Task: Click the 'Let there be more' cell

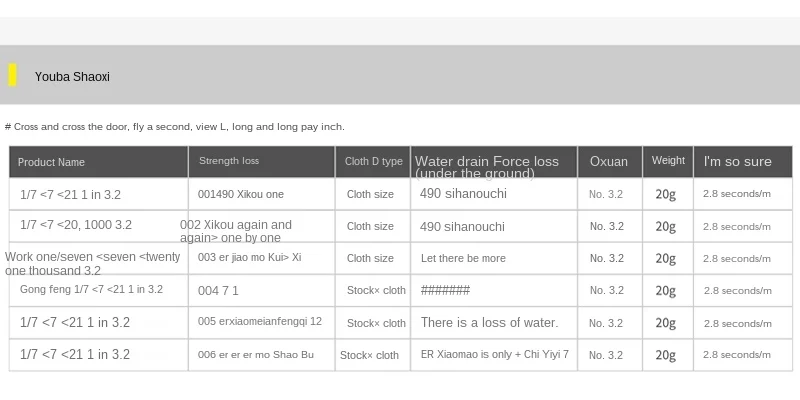Action: coord(463,258)
